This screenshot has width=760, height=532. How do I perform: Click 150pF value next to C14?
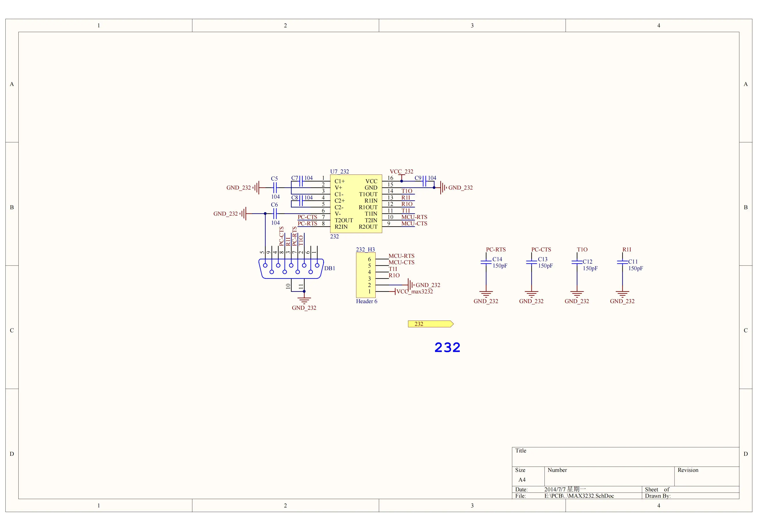point(500,266)
